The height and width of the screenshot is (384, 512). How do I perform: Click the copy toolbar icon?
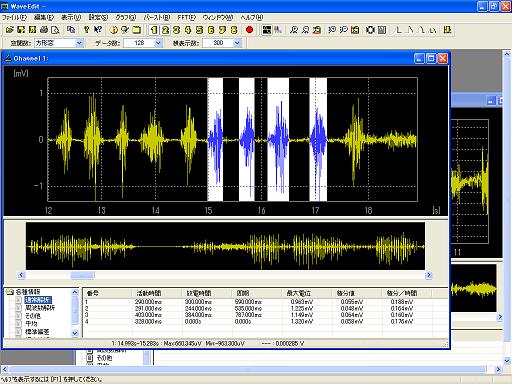point(71,30)
